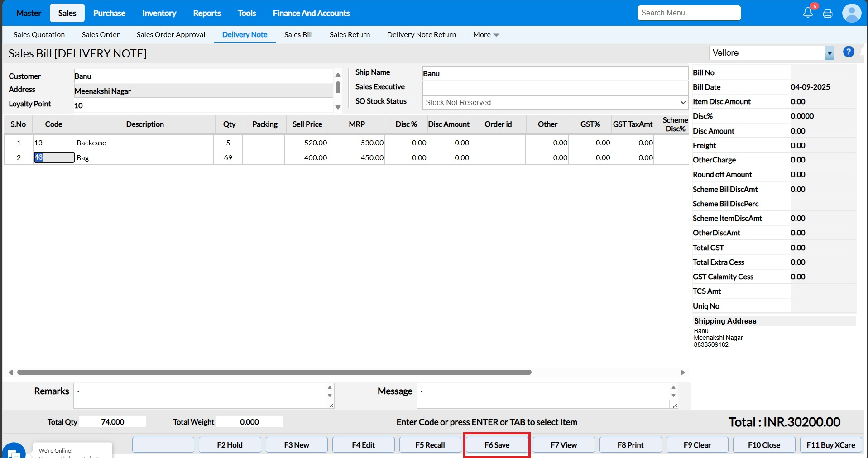Click the blue help question mark icon
The height and width of the screenshot is (458, 868).
(849, 52)
